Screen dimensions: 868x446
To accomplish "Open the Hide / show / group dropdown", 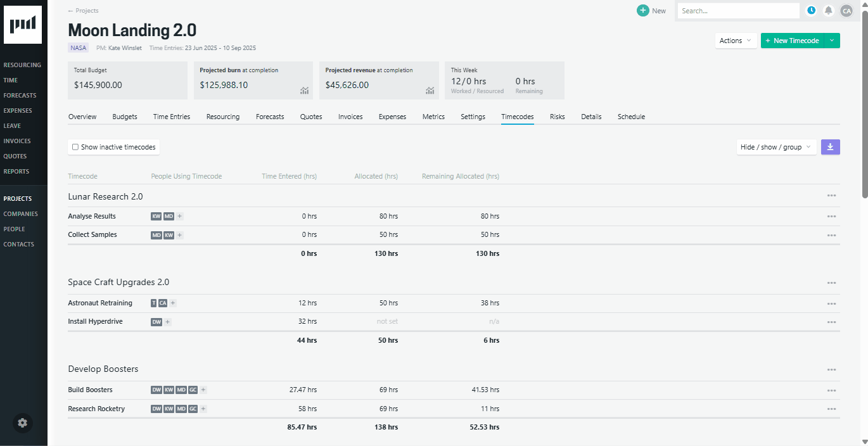I will (x=775, y=146).
